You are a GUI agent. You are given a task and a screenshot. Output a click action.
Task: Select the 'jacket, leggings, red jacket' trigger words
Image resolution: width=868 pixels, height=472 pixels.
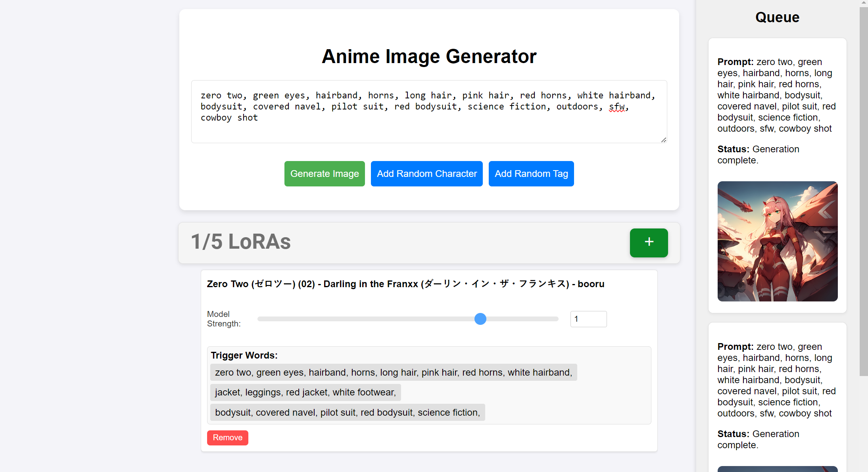305,392
